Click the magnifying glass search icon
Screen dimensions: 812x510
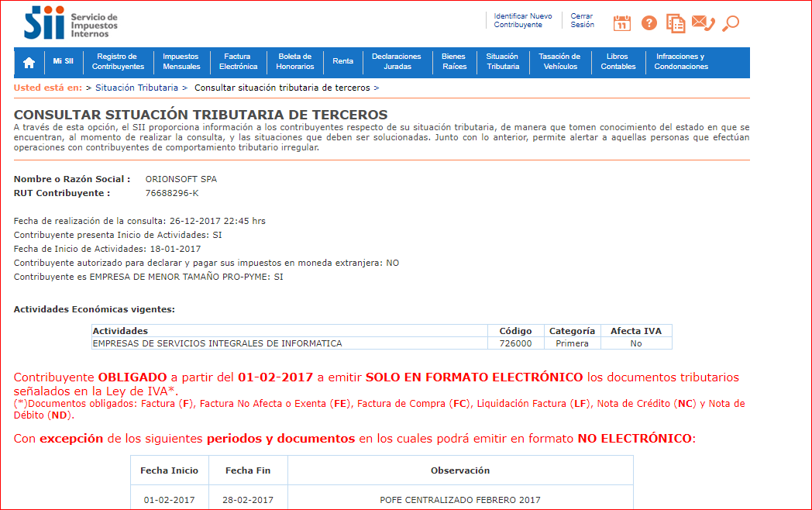tap(731, 23)
